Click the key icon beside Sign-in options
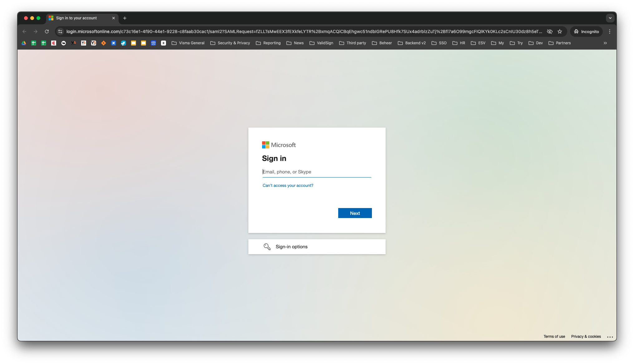This screenshot has width=634, height=364. click(x=267, y=247)
